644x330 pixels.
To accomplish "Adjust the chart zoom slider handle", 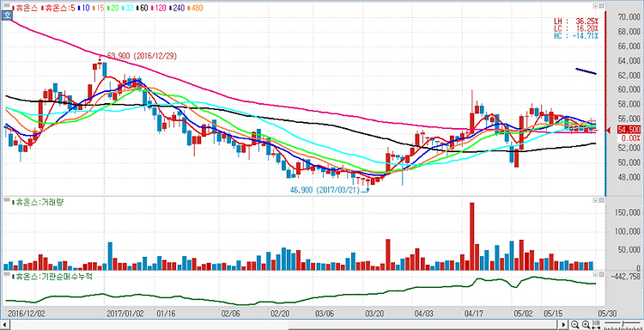I will click(623, 323).
